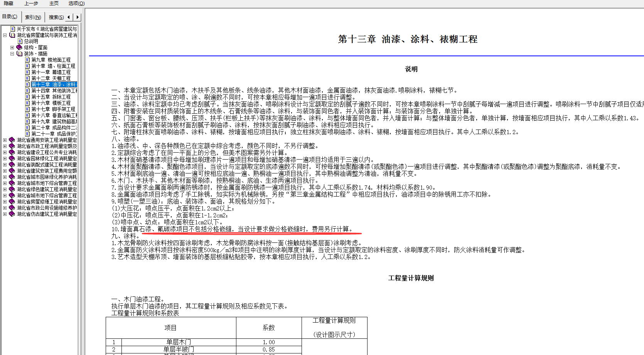Image resolution: width=644 pixels, height=355 pixels.
Task: Click the book icon of 湖北省市政工程消耗量定额
Action: click(12, 146)
